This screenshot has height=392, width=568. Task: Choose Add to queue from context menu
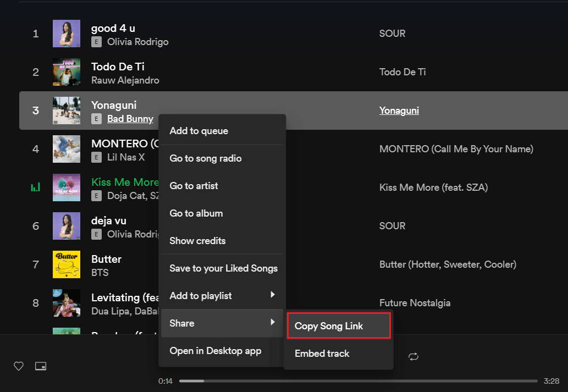click(x=199, y=131)
